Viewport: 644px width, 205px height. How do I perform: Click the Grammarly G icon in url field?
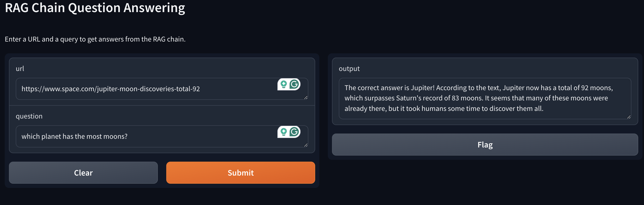tap(294, 84)
